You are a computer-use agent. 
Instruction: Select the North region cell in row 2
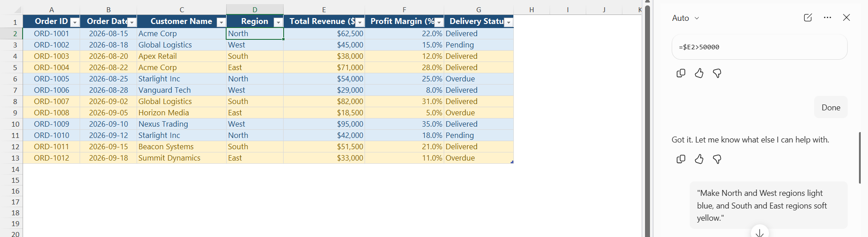255,33
